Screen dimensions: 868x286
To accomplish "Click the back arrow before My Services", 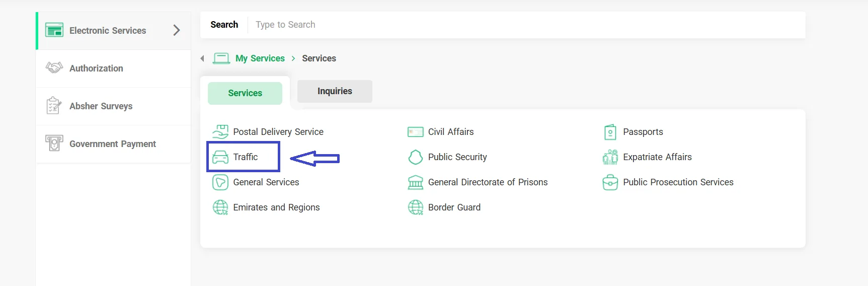I will (202, 58).
